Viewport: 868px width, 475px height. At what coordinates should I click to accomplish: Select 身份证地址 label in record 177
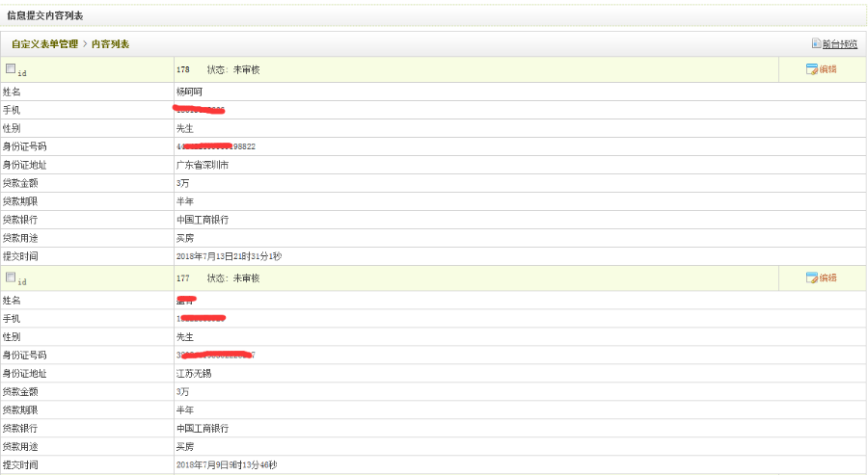pyautogui.click(x=24, y=373)
